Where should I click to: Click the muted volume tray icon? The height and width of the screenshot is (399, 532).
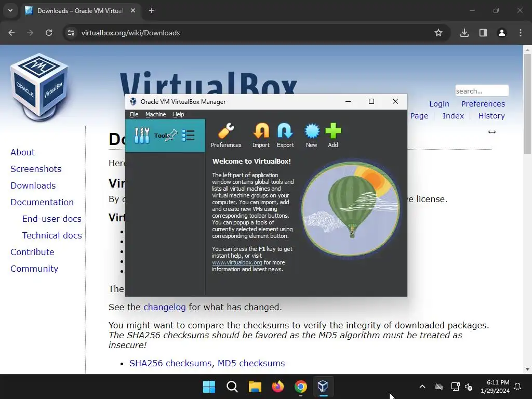(469, 387)
